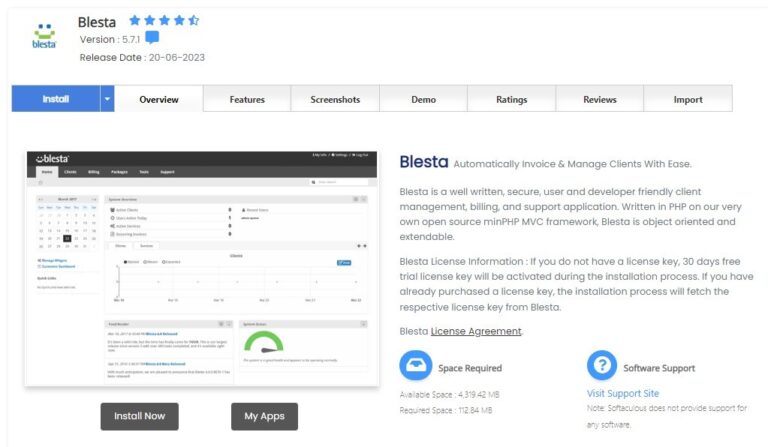768x447 pixels.
Task: Click the Blesta dashboard screenshot thumbnail
Action: [202, 268]
